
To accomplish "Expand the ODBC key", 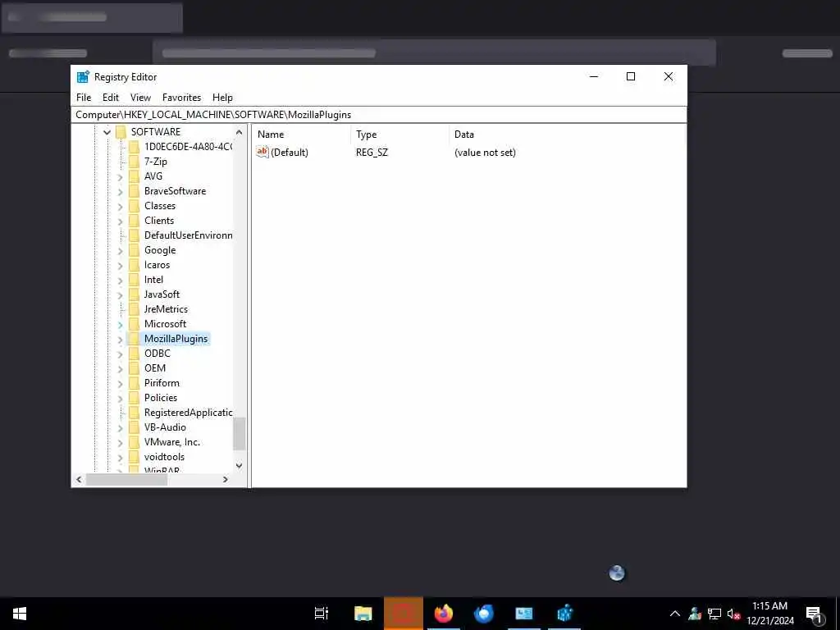I will tap(120, 354).
